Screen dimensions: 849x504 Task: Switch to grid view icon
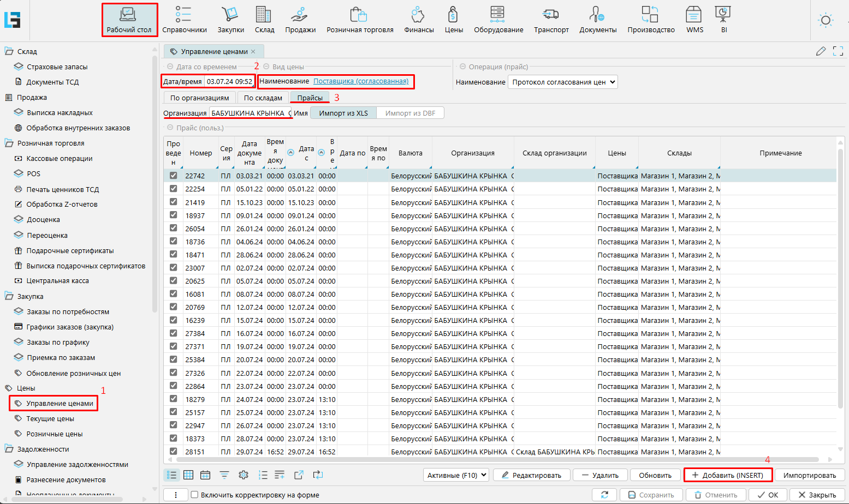188,475
